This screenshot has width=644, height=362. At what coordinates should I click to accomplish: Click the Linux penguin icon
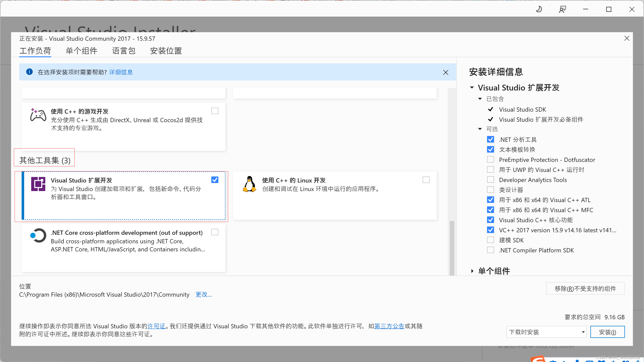(x=249, y=184)
